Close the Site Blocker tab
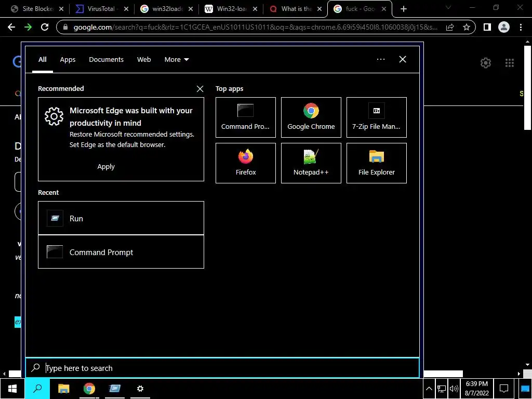Screen dimensions: 532x399 [x=61, y=9]
